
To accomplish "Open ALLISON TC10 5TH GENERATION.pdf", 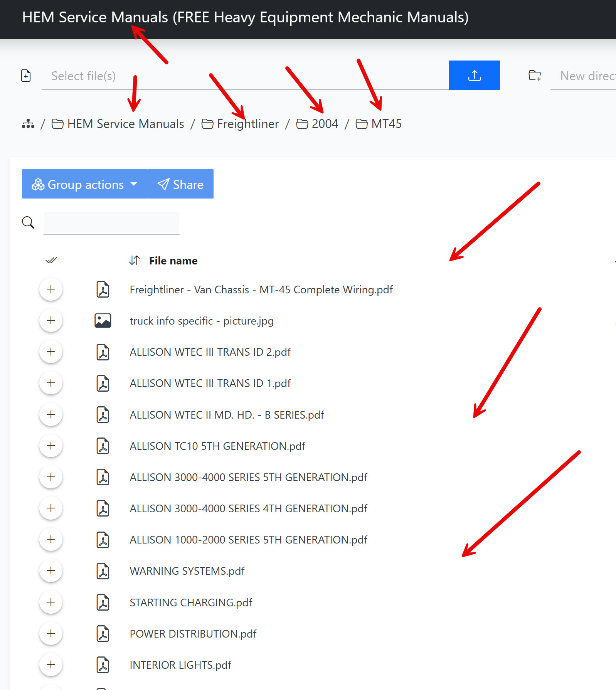I will pos(217,446).
